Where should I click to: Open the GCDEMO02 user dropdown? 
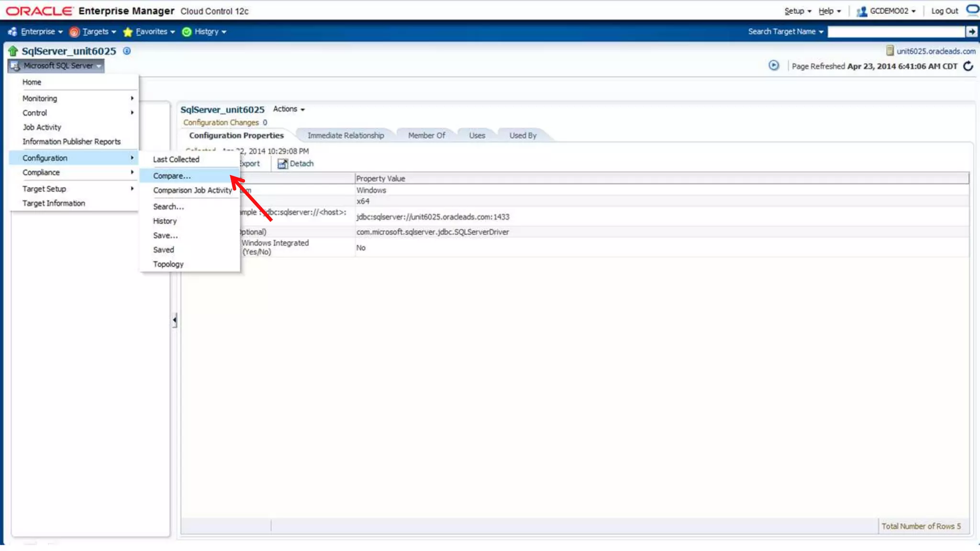[892, 11]
